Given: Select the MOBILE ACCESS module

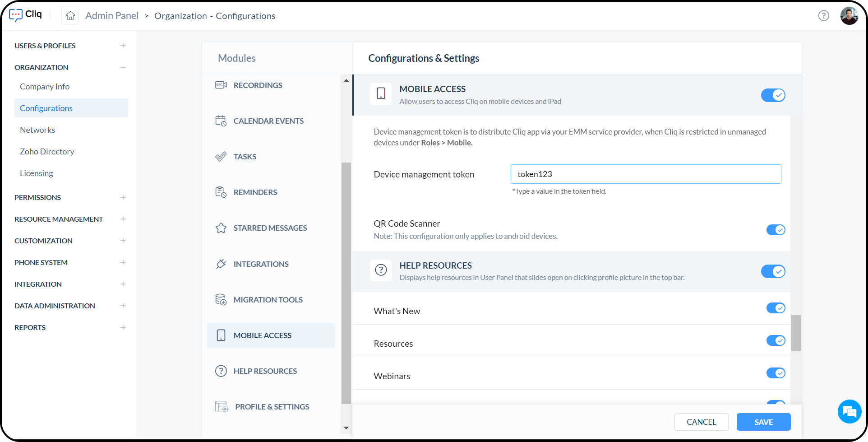Looking at the screenshot, I should coord(271,335).
